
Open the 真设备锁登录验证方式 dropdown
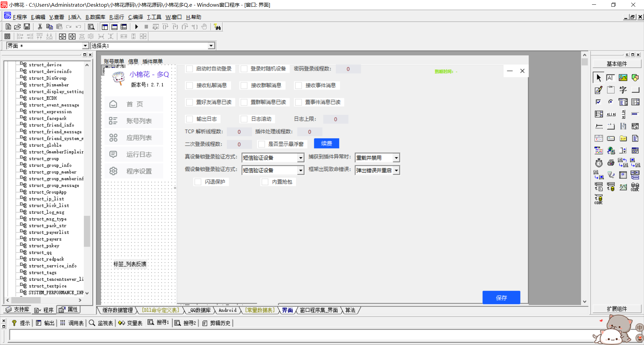coord(301,158)
